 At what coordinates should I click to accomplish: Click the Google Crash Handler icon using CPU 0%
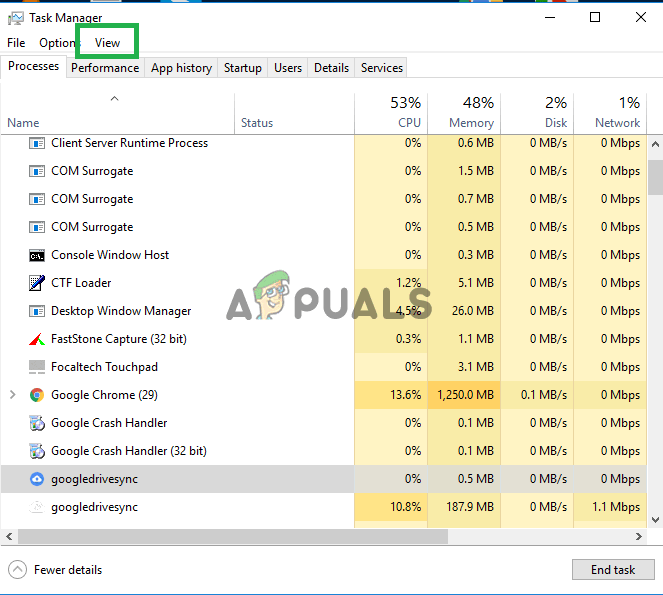coord(37,423)
